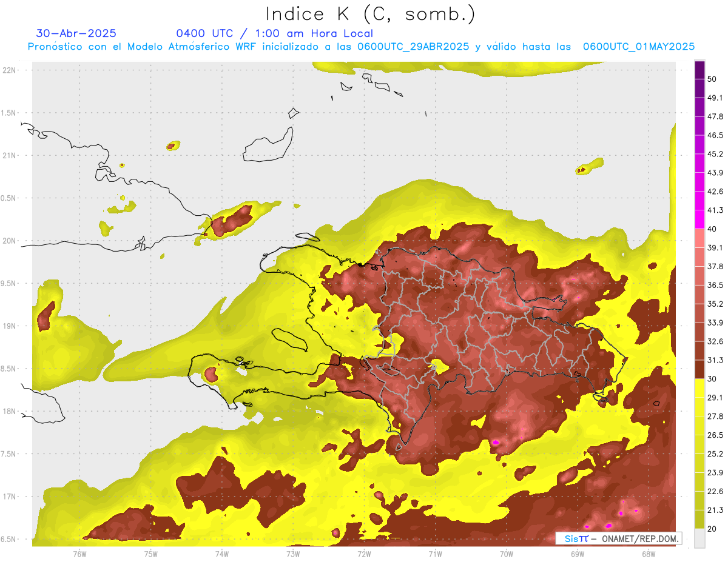Click the legend value '20'
Viewport: 728px width, 562px height.
pos(713,529)
